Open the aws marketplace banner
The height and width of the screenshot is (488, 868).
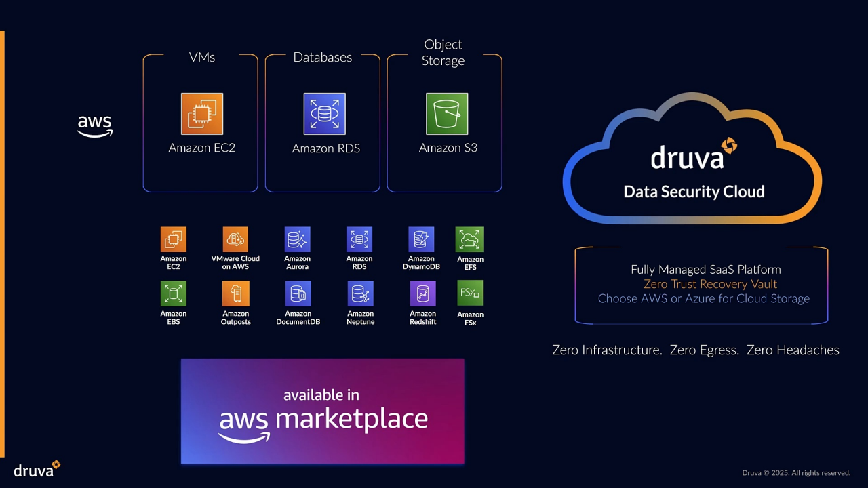[x=322, y=411]
